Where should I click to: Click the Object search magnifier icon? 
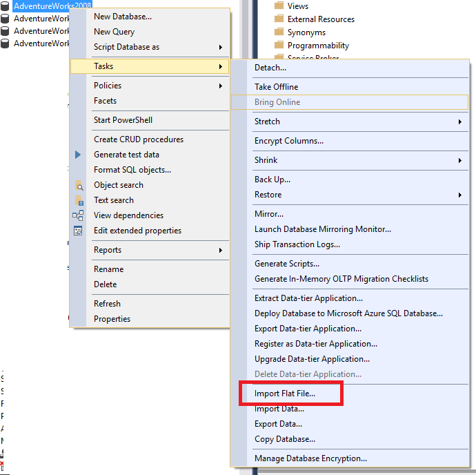78,185
